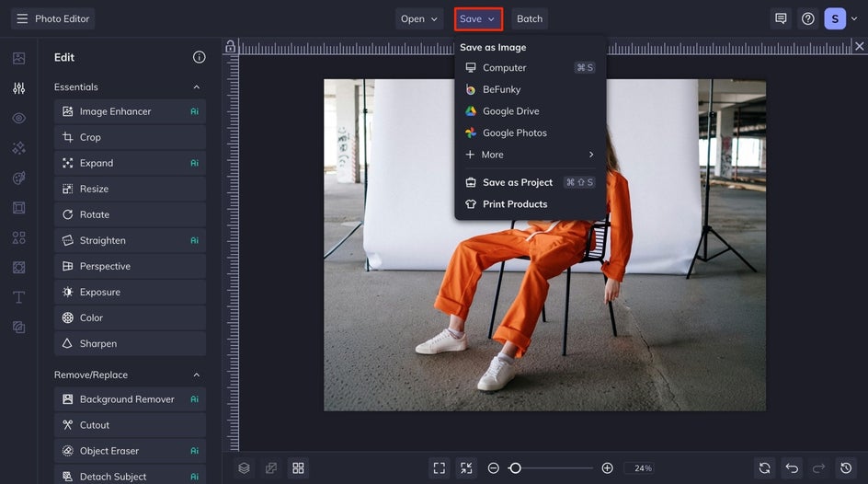Viewport: 868px width, 484px height.
Task: Click the reset loop arrows icon
Action: [764, 468]
